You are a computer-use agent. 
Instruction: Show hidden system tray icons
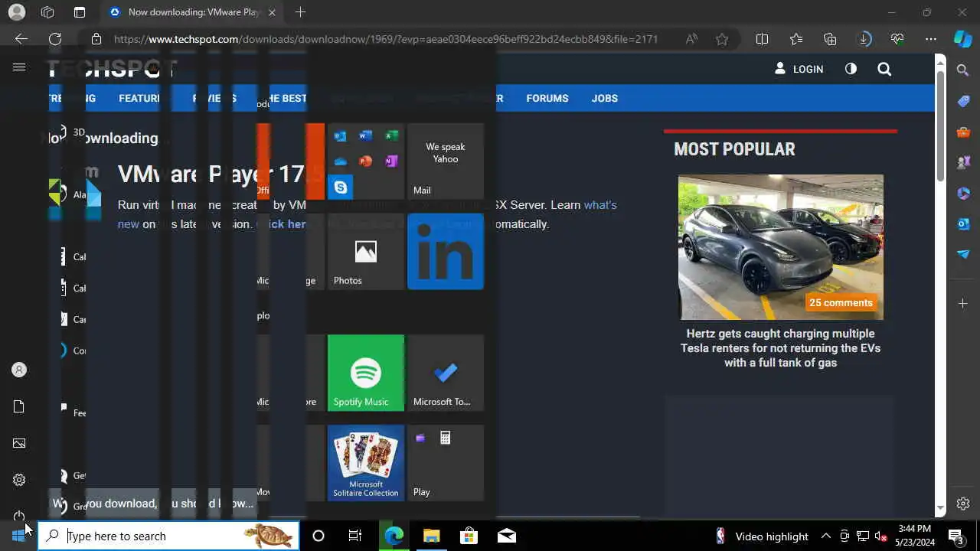825,536
